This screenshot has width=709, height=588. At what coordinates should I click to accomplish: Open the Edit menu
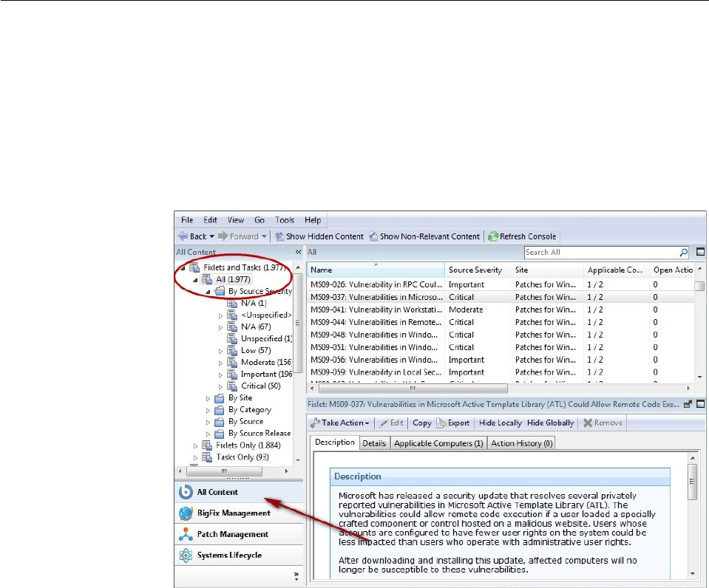pyautogui.click(x=210, y=220)
